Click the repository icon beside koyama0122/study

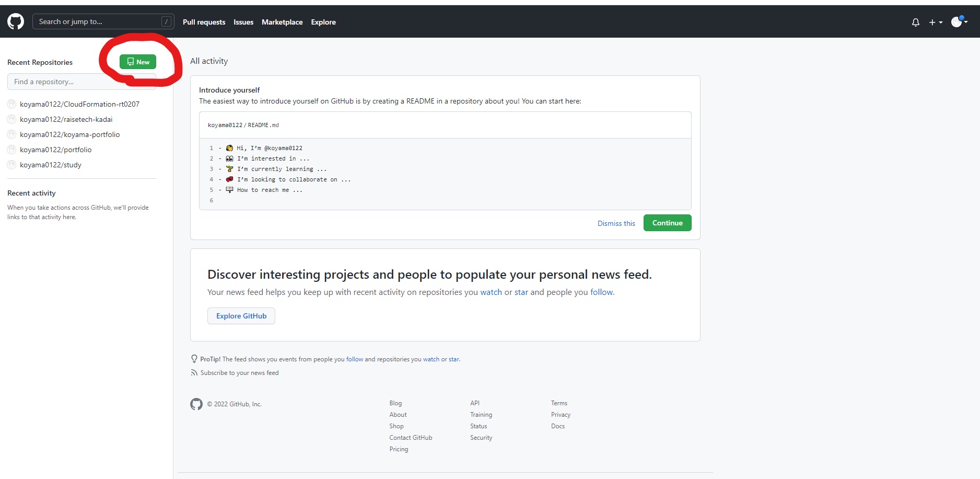[x=11, y=164]
